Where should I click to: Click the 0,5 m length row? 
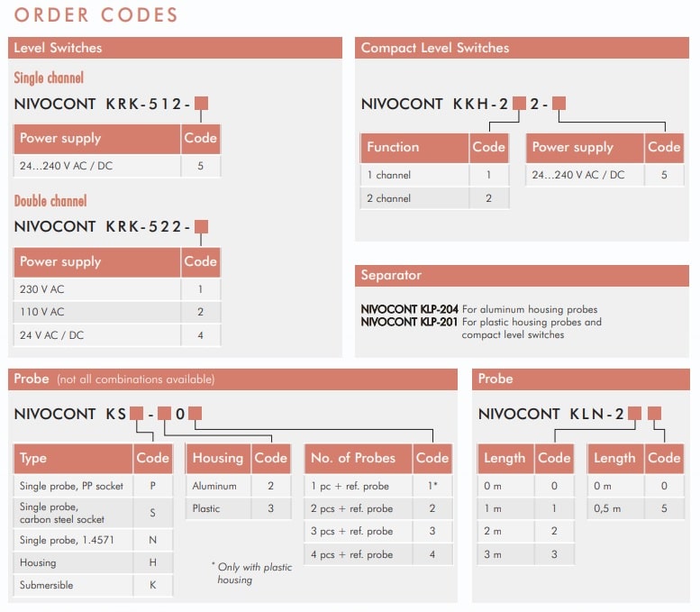tap(636, 508)
